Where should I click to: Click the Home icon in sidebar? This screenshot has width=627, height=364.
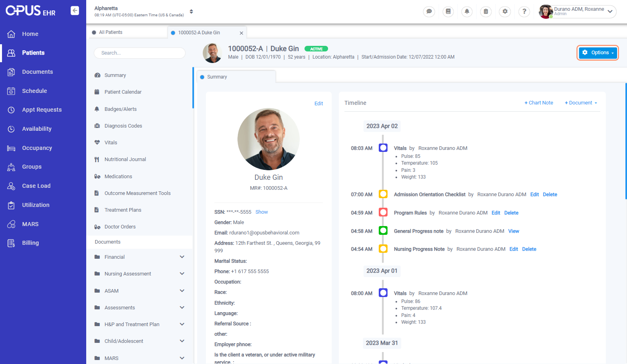pos(11,34)
